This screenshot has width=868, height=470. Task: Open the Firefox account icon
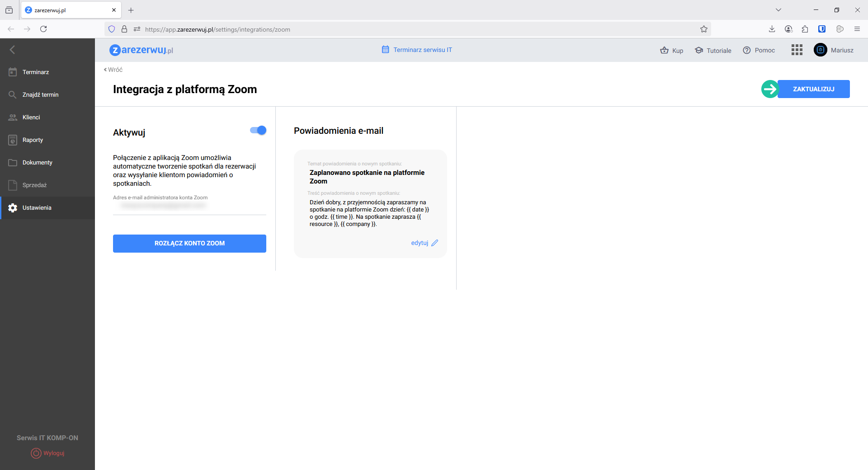point(789,29)
